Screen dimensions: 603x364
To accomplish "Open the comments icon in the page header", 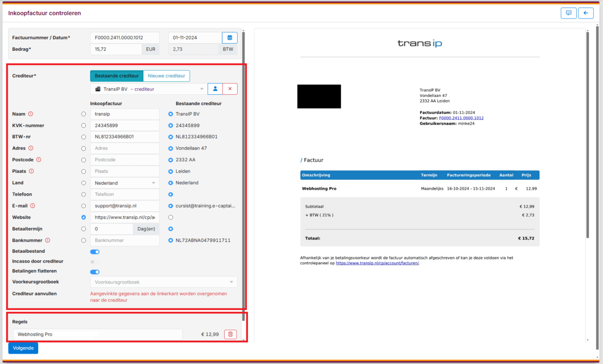I will (x=568, y=13).
